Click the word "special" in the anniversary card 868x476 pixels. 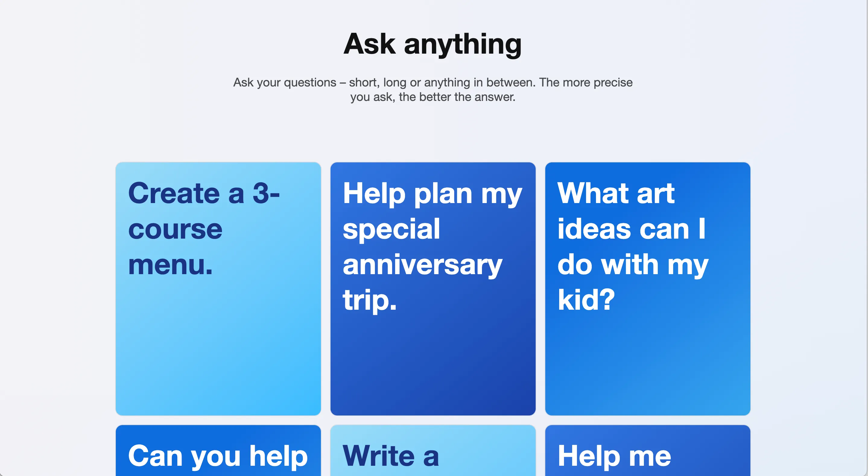coord(391,229)
